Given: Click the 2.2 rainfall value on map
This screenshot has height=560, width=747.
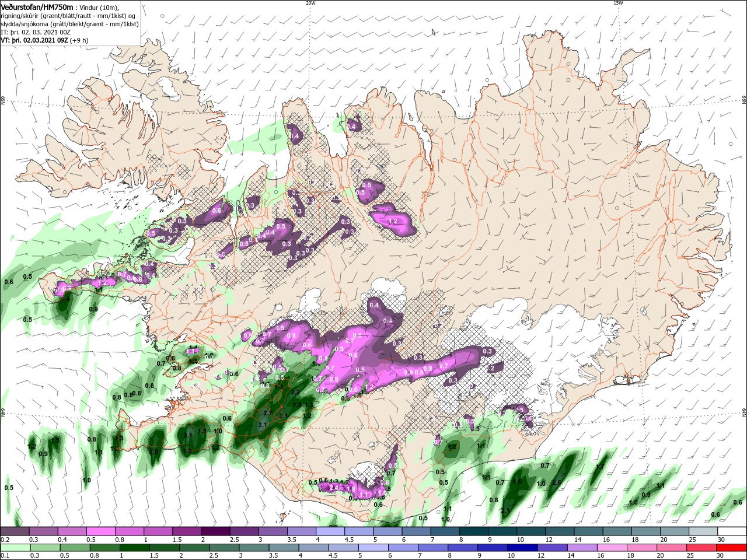Looking at the screenshot, I should click(295, 393).
